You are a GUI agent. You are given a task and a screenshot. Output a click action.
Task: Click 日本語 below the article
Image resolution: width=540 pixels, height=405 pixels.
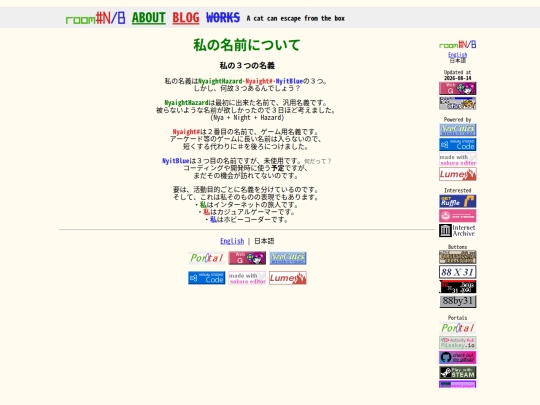pos(264,241)
